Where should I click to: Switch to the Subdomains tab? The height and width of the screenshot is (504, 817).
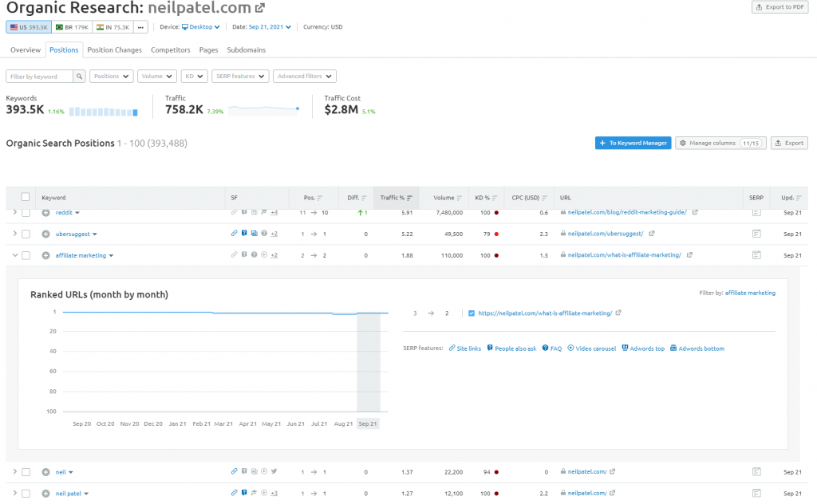[x=246, y=50]
